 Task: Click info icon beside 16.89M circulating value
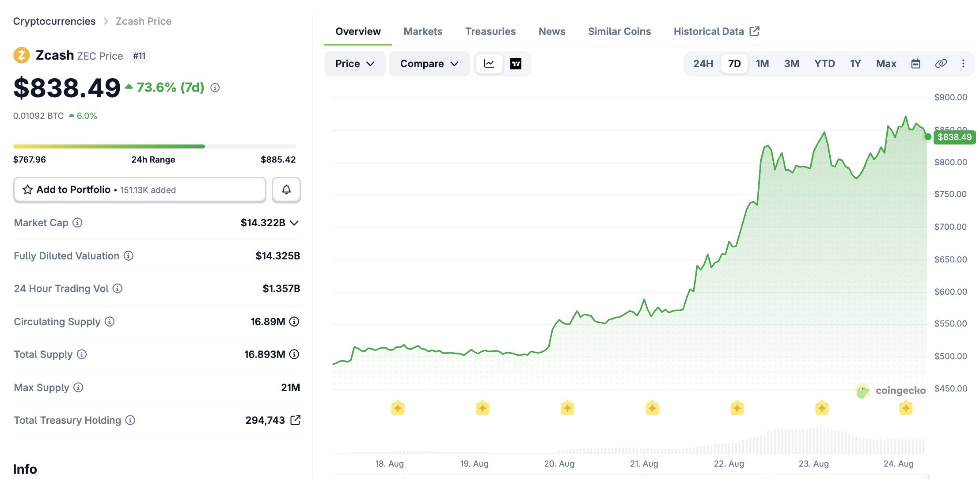click(x=294, y=322)
